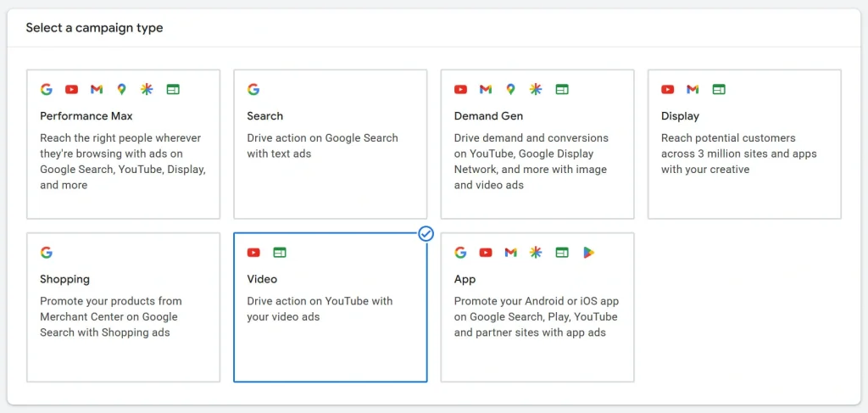Click 'Drive action on Google Search' description
This screenshot has width=868, height=413.
tap(322, 146)
